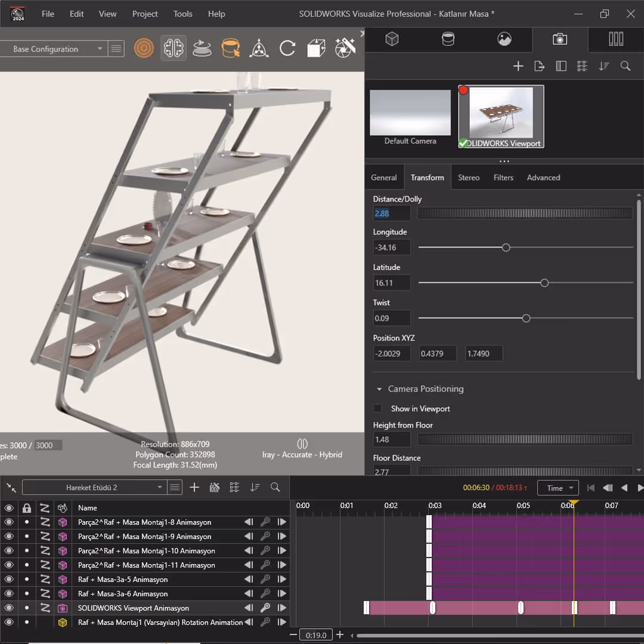Open the Time display mode dropdown
Viewport: 644px width, 644px height.
point(558,488)
